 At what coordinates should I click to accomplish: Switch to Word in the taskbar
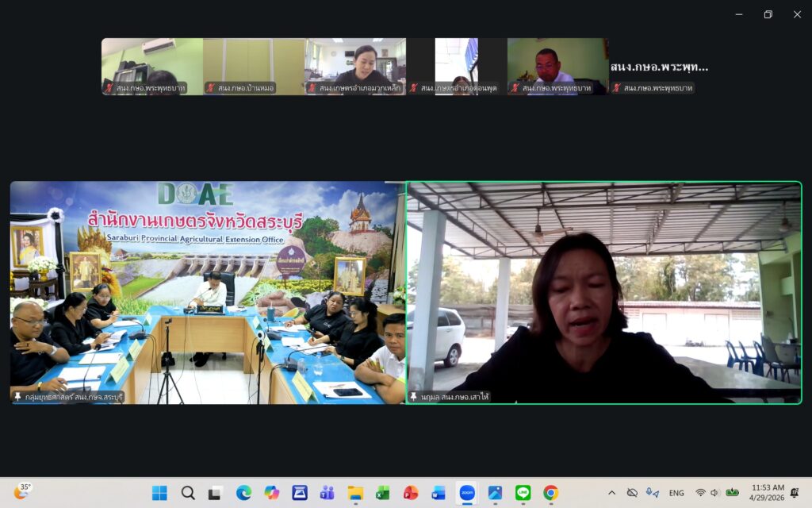pyautogui.click(x=439, y=493)
